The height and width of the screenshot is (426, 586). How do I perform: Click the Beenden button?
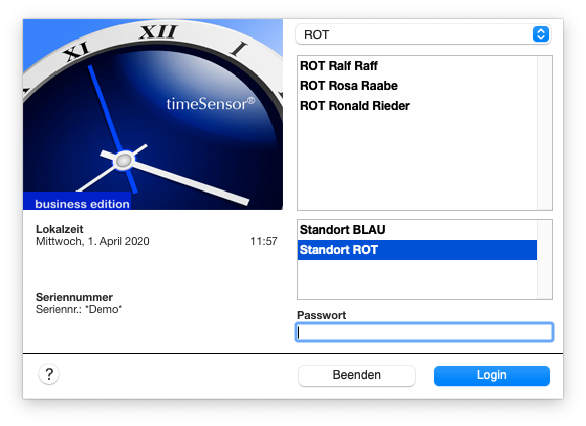point(357,375)
